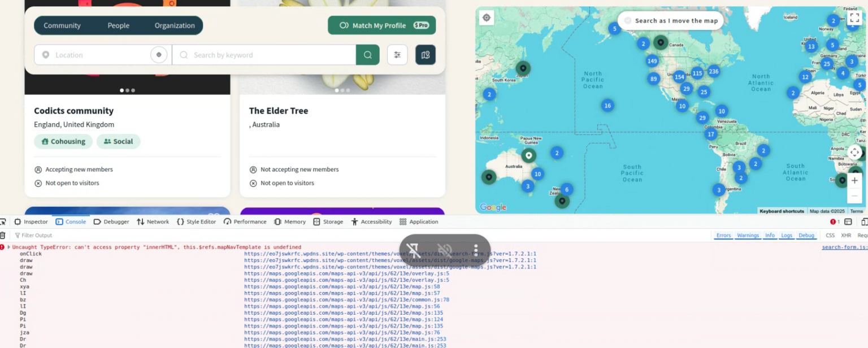This screenshot has width=868, height=348.
Task: Toggle the Debug console filter
Action: point(806,236)
